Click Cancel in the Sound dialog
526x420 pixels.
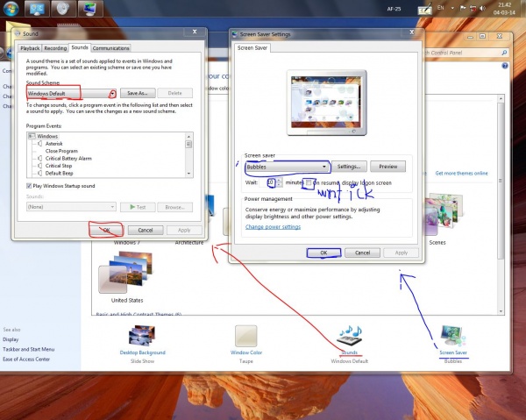tap(146, 230)
